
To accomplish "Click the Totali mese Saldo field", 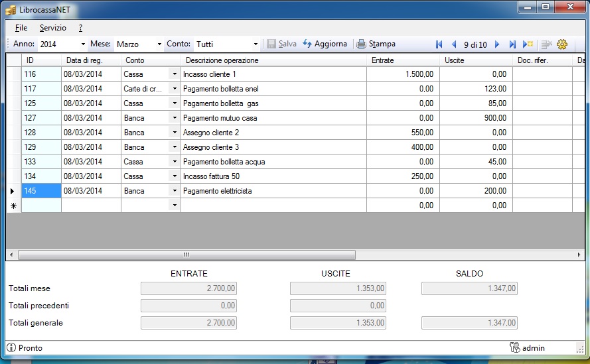I will (x=469, y=288).
